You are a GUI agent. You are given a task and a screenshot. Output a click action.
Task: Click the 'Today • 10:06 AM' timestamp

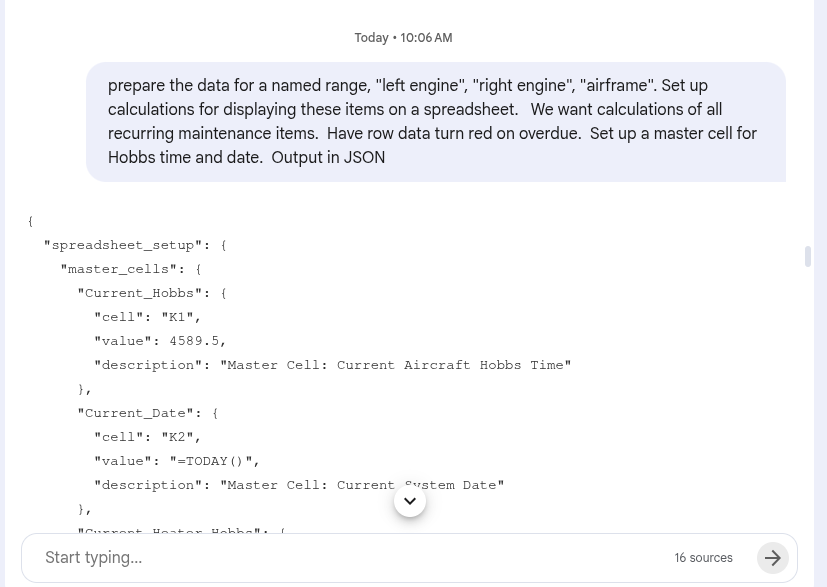coord(403,38)
